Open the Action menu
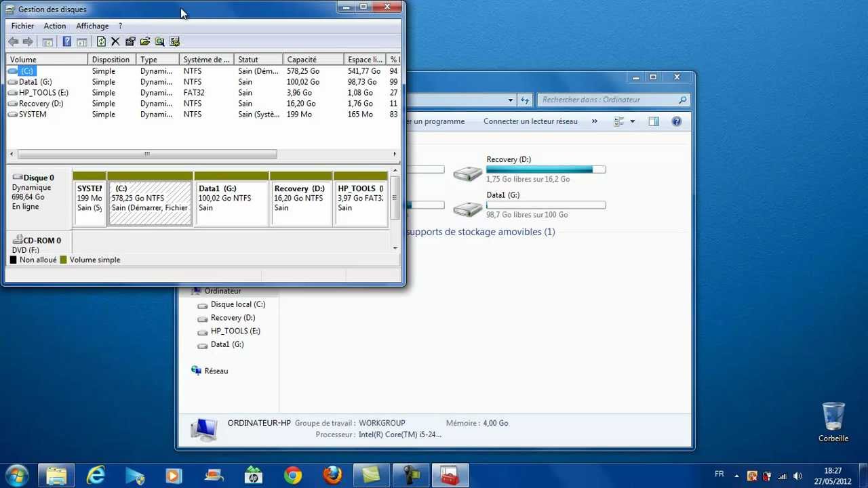Screen dimensions: 868x488 tap(55, 26)
